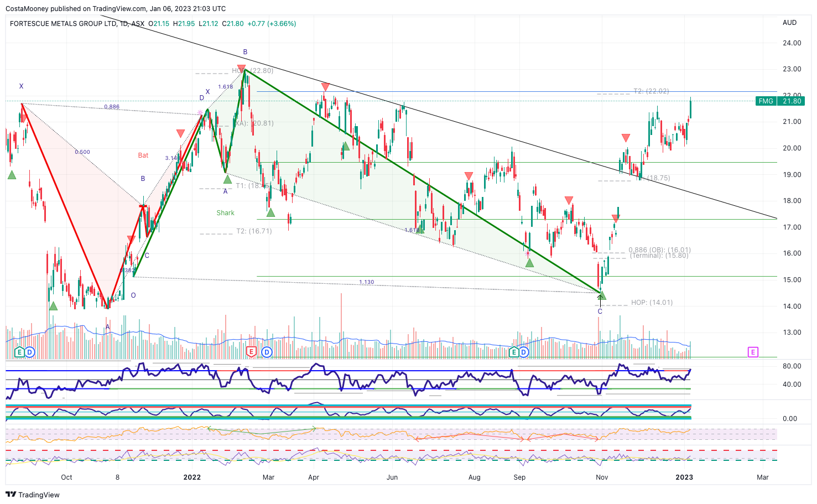Click the 0.886 ratio label near X

coord(112,107)
